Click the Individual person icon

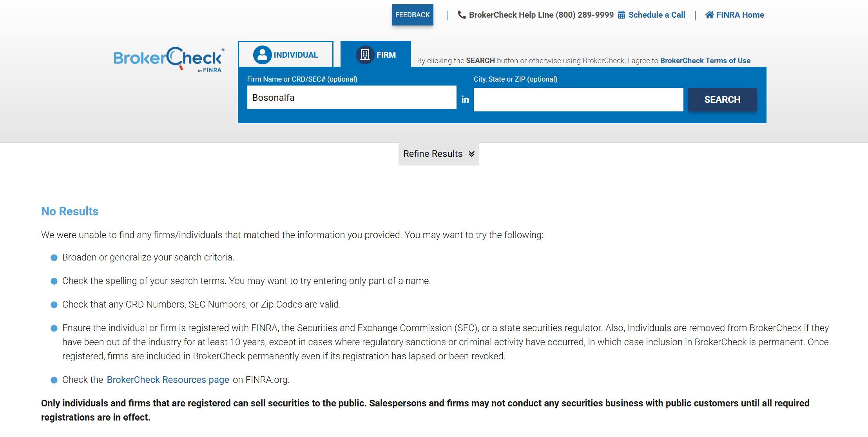coord(262,55)
